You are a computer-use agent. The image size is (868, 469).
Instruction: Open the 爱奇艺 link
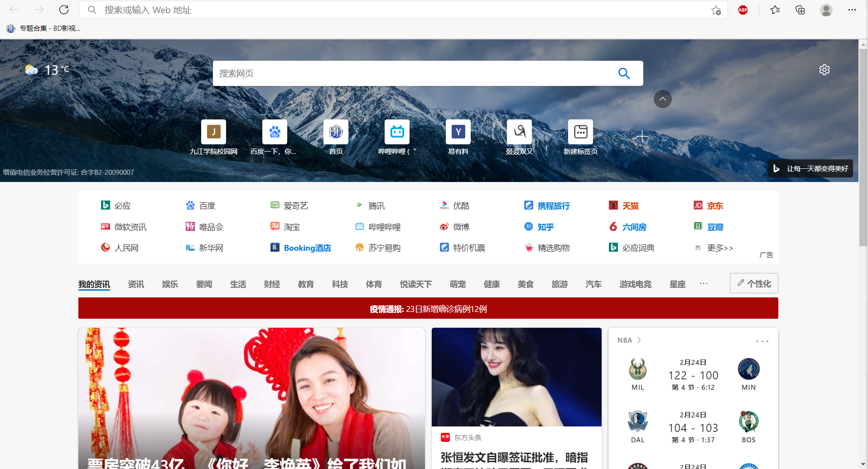pyautogui.click(x=289, y=206)
